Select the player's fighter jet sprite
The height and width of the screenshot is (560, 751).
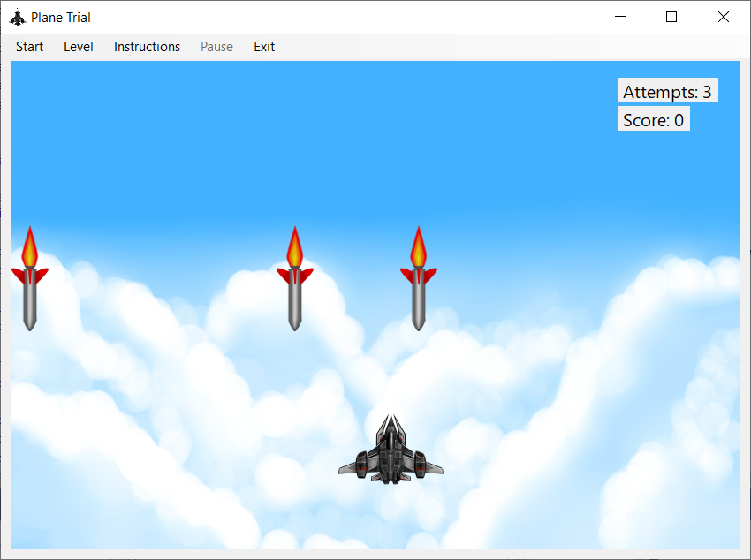[x=391, y=452]
